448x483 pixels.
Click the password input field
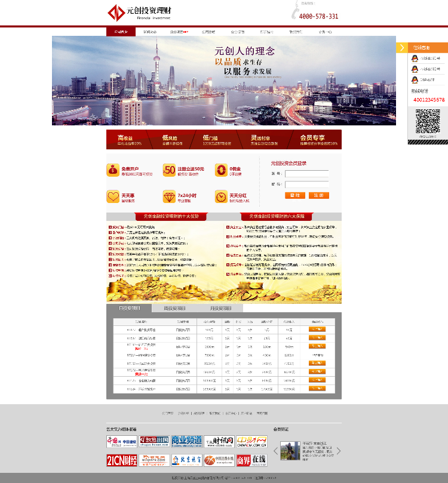click(307, 184)
